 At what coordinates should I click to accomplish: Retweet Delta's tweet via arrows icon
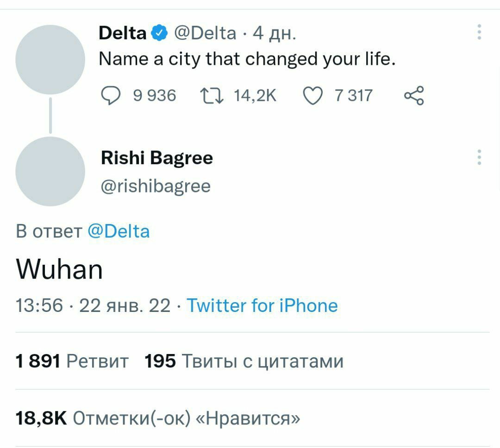coord(212,96)
